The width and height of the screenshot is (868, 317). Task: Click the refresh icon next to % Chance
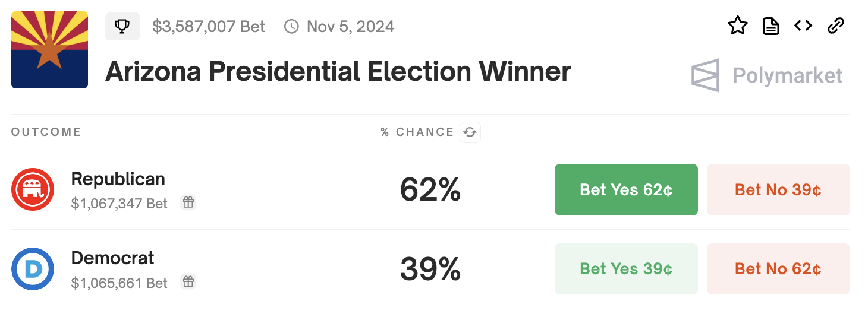tap(470, 132)
